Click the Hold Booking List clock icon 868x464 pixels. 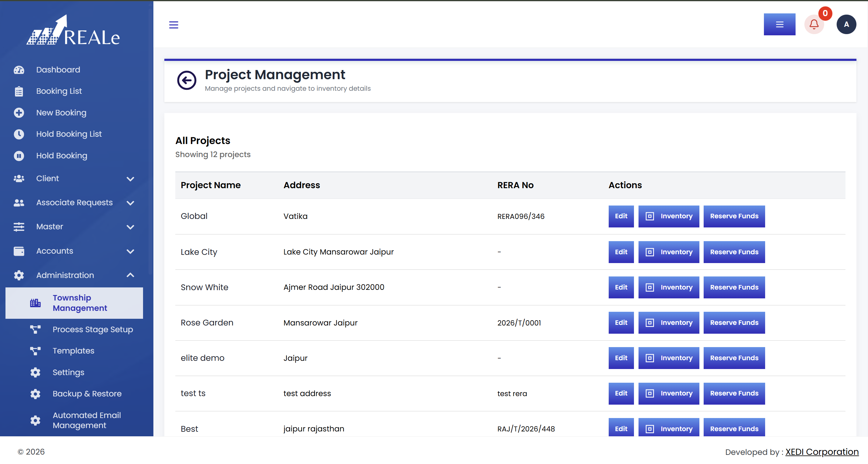click(19, 134)
